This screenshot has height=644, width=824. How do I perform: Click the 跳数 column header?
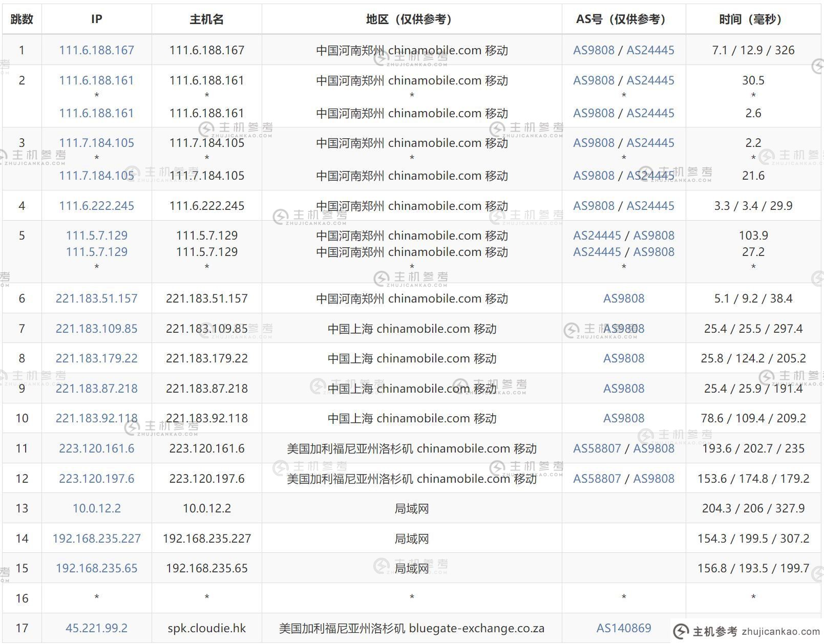coord(22,19)
